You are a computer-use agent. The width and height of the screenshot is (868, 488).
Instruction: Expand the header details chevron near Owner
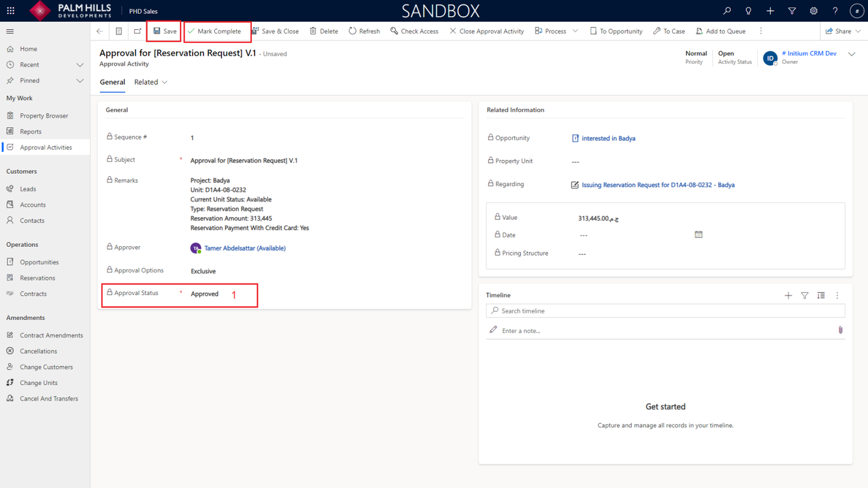click(x=852, y=55)
